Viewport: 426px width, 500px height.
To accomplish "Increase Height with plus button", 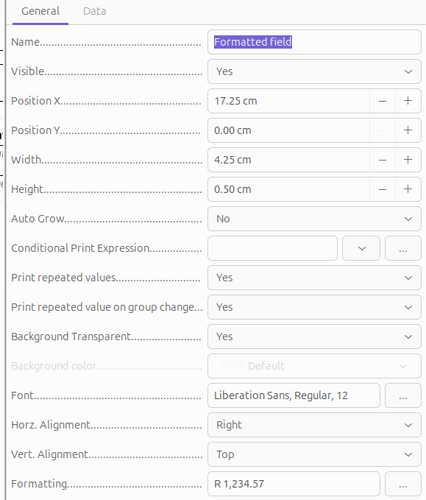I will point(408,189).
